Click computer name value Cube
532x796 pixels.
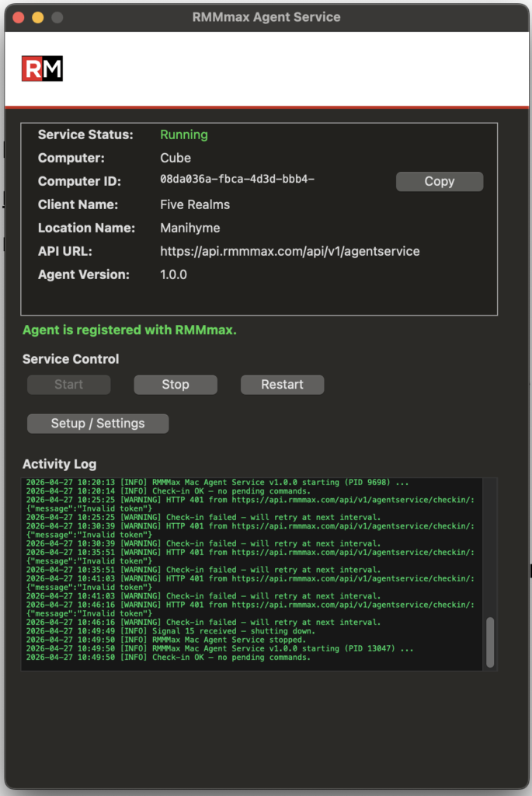(176, 158)
